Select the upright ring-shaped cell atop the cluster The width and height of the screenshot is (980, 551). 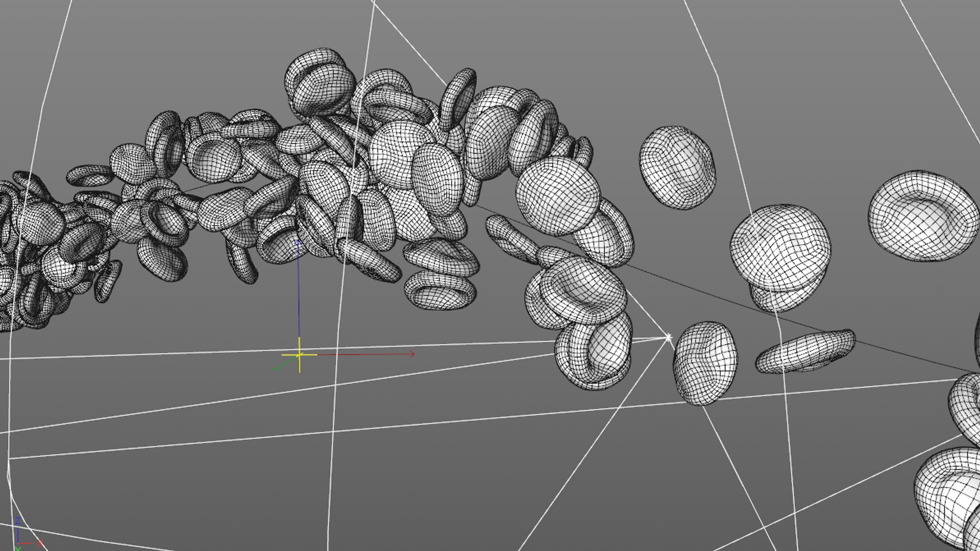(x=458, y=98)
